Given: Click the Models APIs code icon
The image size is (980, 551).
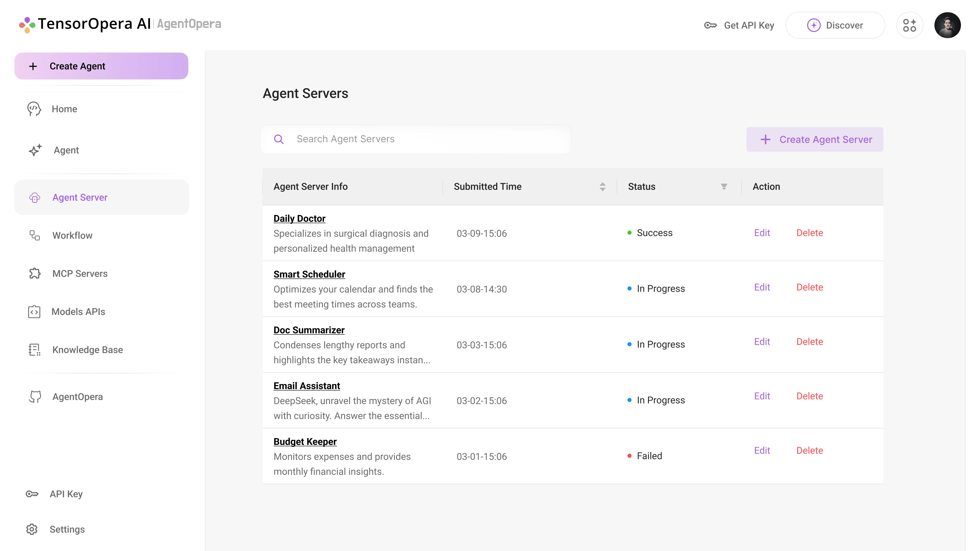Looking at the screenshot, I should click(x=34, y=311).
